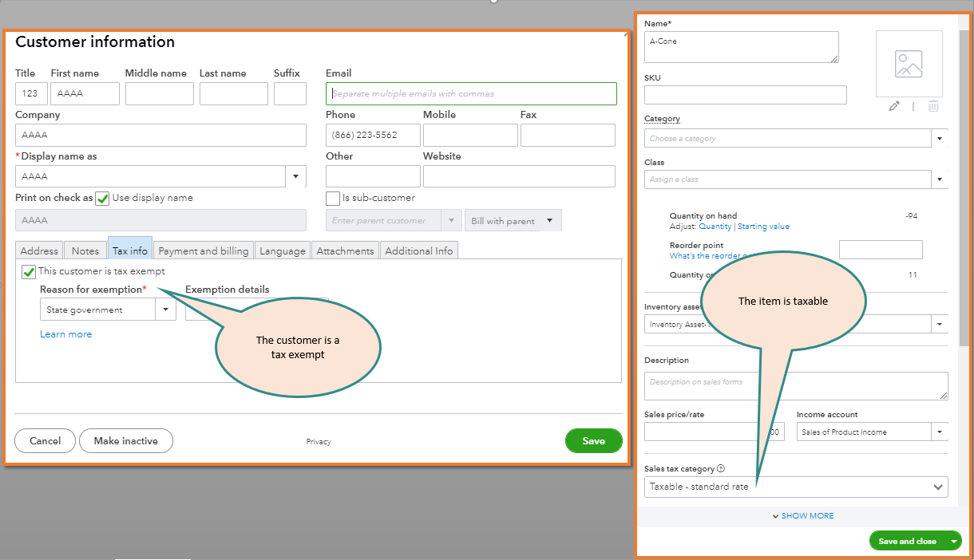Click the Make inactive button
974x560 pixels.
[x=125, y=440]
